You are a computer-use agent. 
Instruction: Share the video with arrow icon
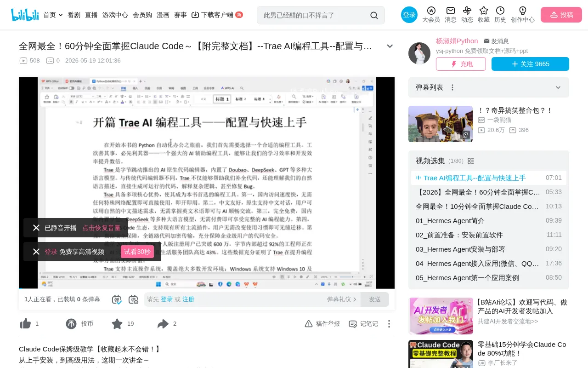(x=163, y=324)
